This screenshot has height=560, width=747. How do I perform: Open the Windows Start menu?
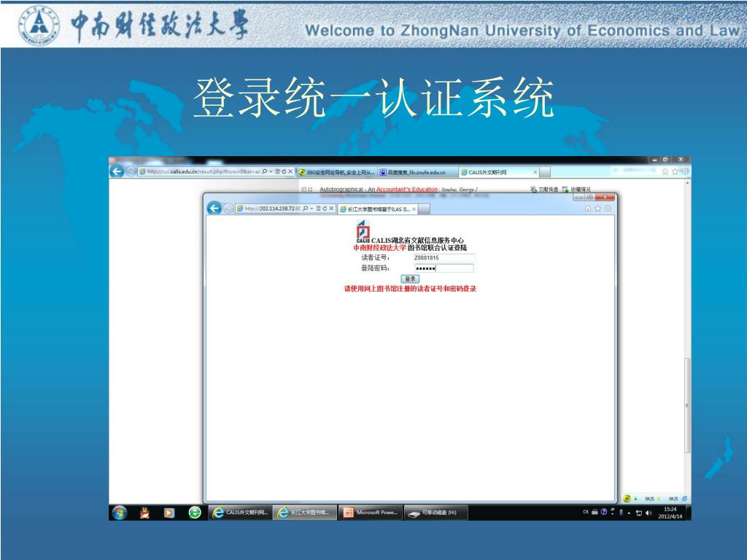(118, 512)
